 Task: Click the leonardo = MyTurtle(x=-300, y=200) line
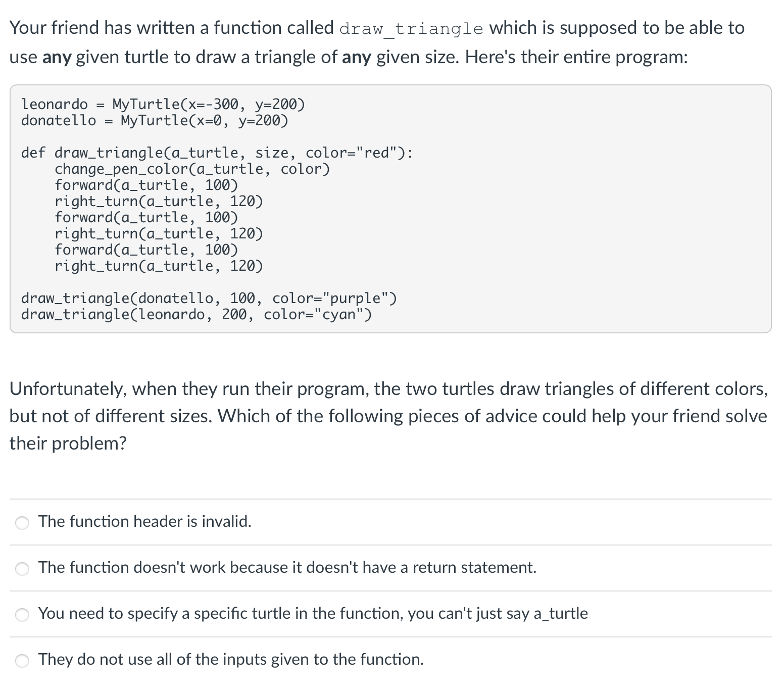coord(163,104)
